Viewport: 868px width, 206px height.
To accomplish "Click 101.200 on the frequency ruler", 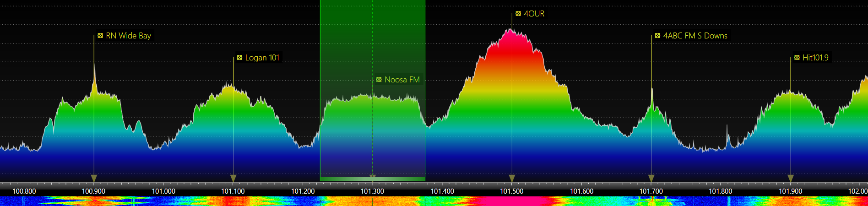I will [x=303, y=191].
